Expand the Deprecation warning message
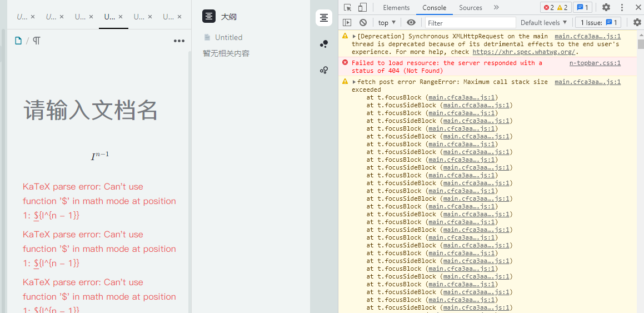Image resolution: width=644 pixels, height=313 pixels. click(354, 36)
